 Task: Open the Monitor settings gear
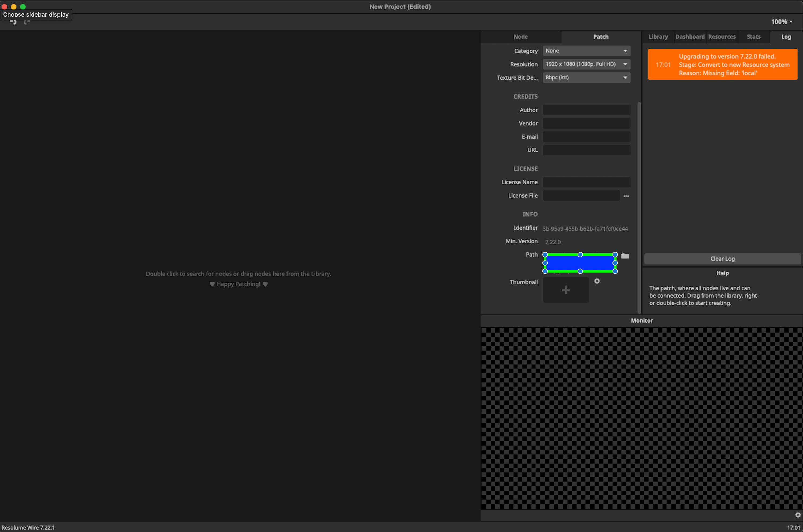(798, 515)
